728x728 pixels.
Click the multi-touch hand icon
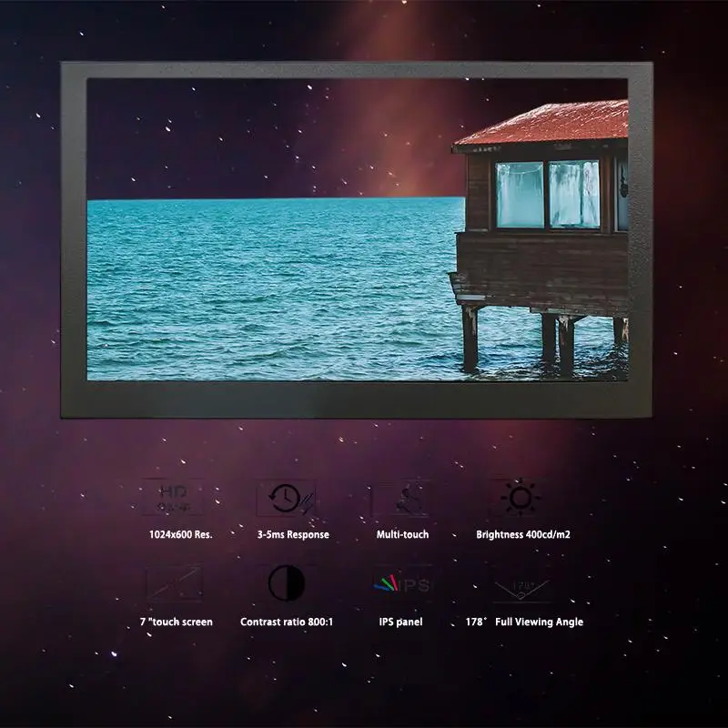click(402, 498)
